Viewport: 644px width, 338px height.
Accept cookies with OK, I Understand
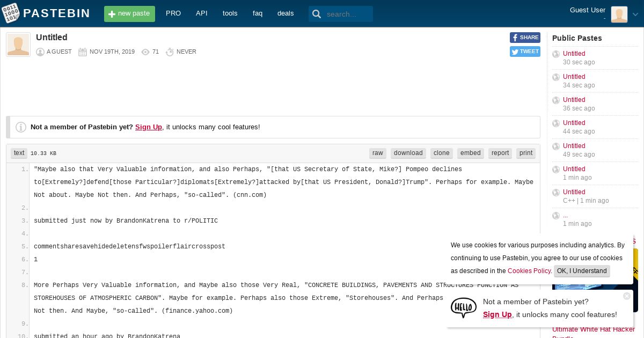[x=582, y=271]
